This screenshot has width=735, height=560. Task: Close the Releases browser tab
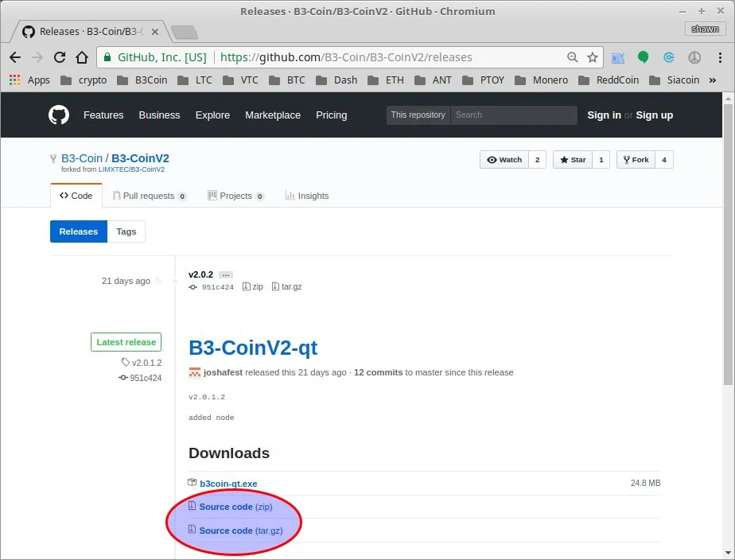(155, 31)
